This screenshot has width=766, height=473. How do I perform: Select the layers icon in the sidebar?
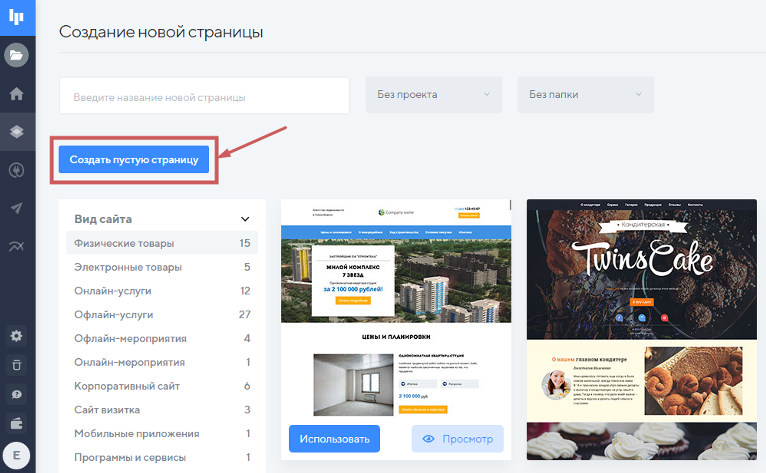(16, 131)
